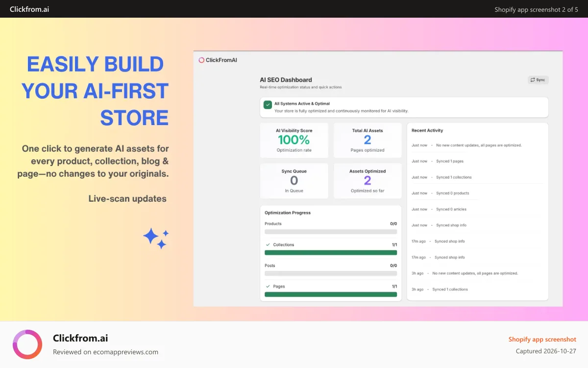Click the Clickfrom.ai title in the top bar

click(29, 9)
